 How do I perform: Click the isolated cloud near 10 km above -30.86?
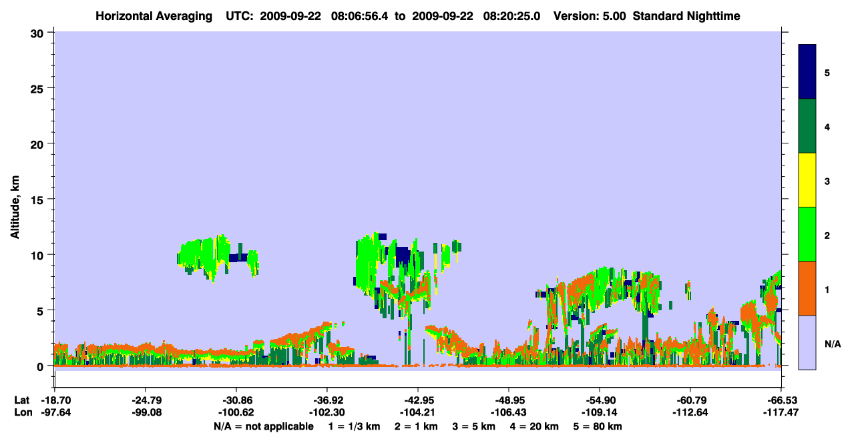coord(217,257)
